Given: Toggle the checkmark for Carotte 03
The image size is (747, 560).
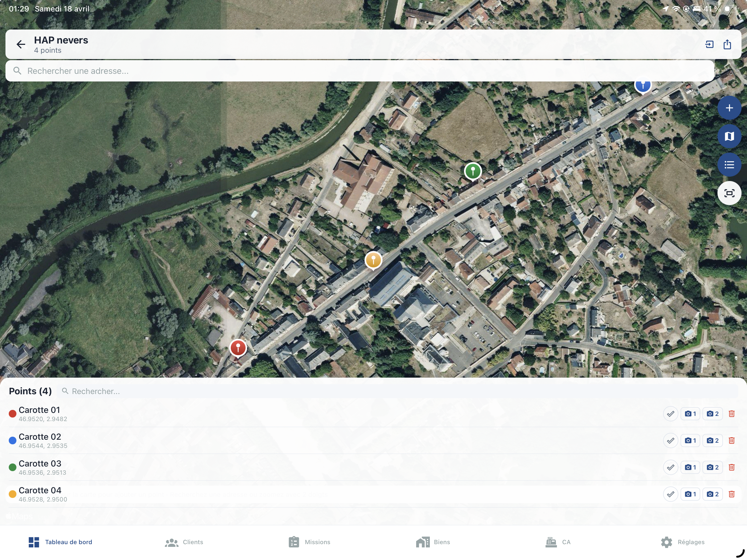Looking at the screenshot, I should click(671, 467).
